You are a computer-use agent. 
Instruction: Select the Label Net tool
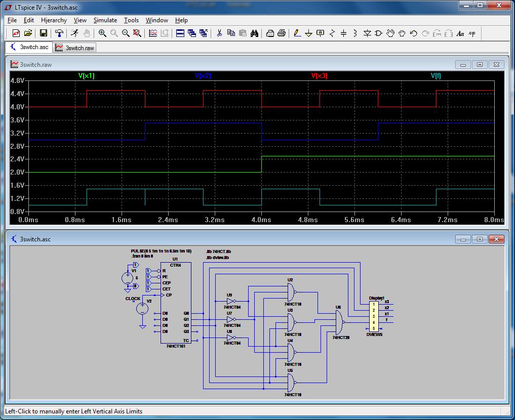pyautogui.click(x=320, y=33)
